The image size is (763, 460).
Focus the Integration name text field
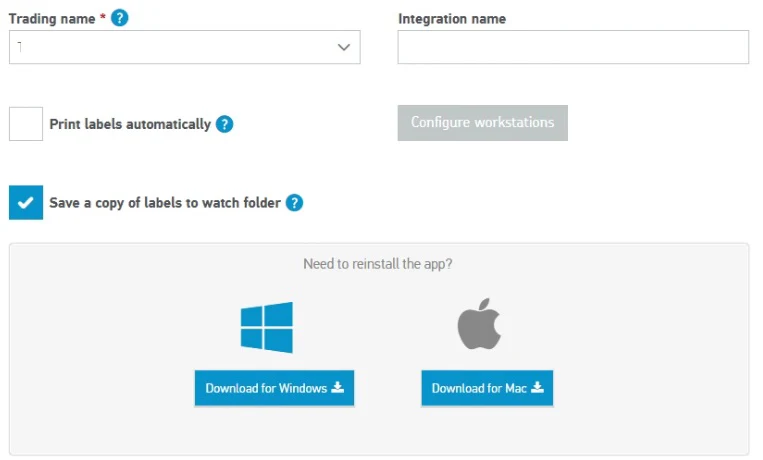pos(572,47)
